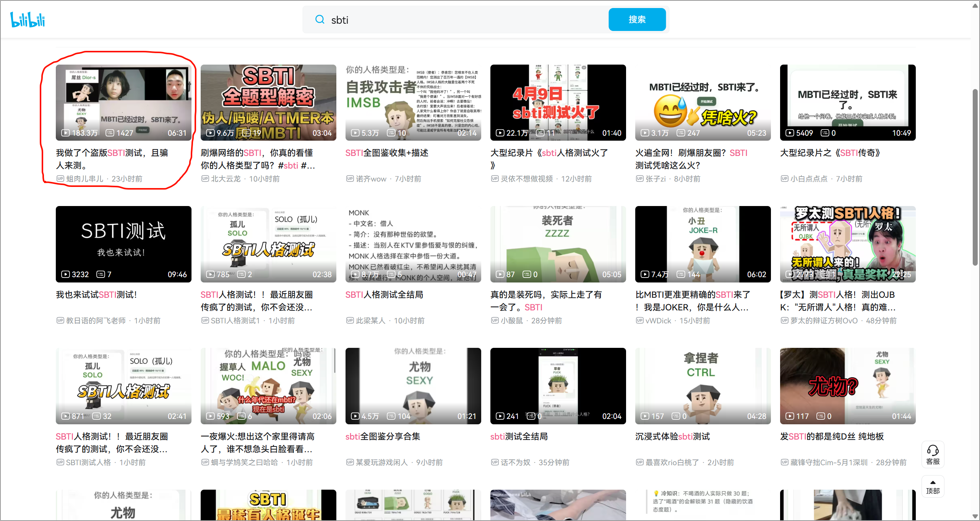
Task: Open uploader 萝太的辩证方树OvO's profile
Action: click(824, 321)
